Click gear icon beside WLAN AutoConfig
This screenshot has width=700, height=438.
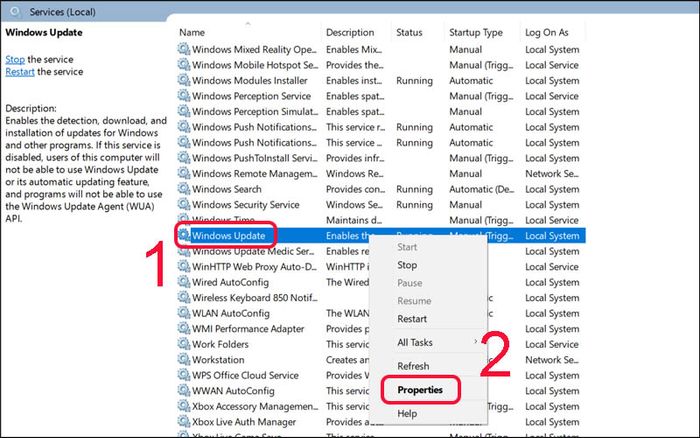pos(183,313)
